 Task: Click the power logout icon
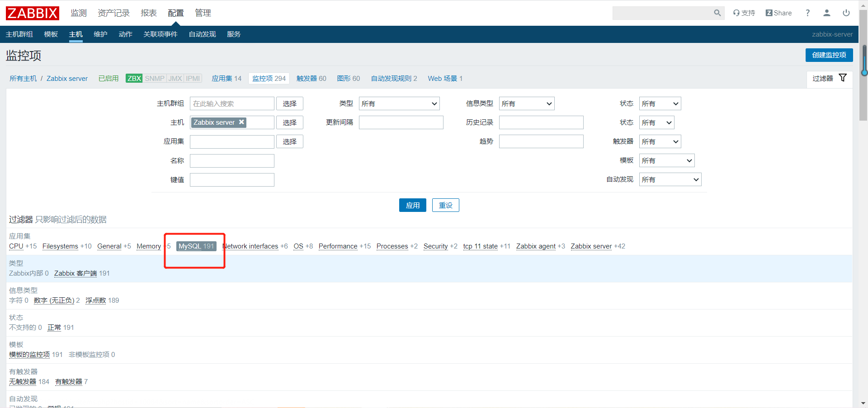tap(846, 13)
